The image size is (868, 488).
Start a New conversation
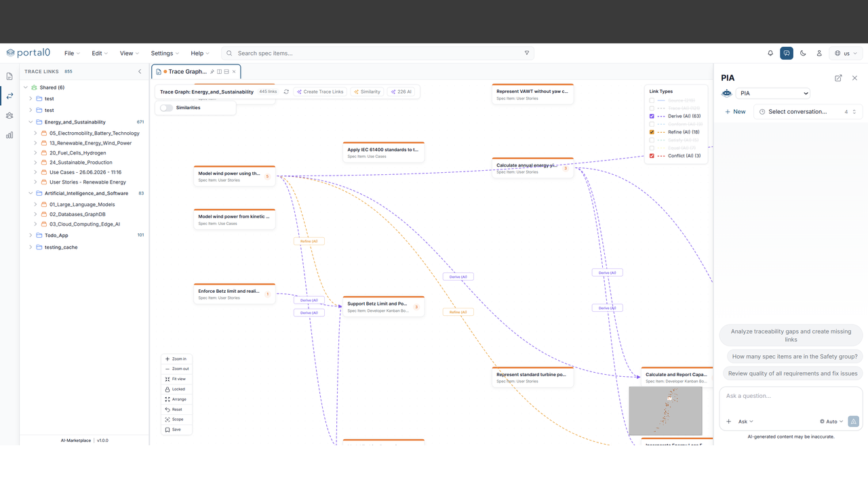(x=735, y=112)
